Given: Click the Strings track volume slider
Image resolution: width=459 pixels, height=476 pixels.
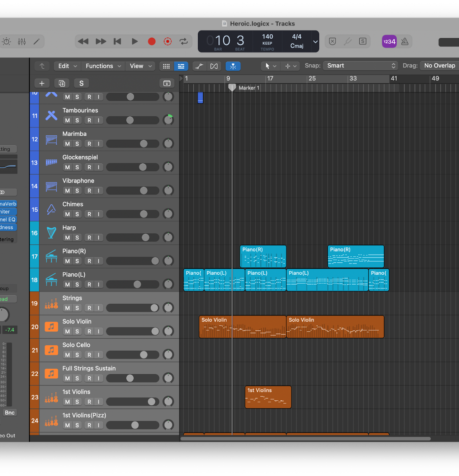Looking at the screenshot, I should click(133, 308).
